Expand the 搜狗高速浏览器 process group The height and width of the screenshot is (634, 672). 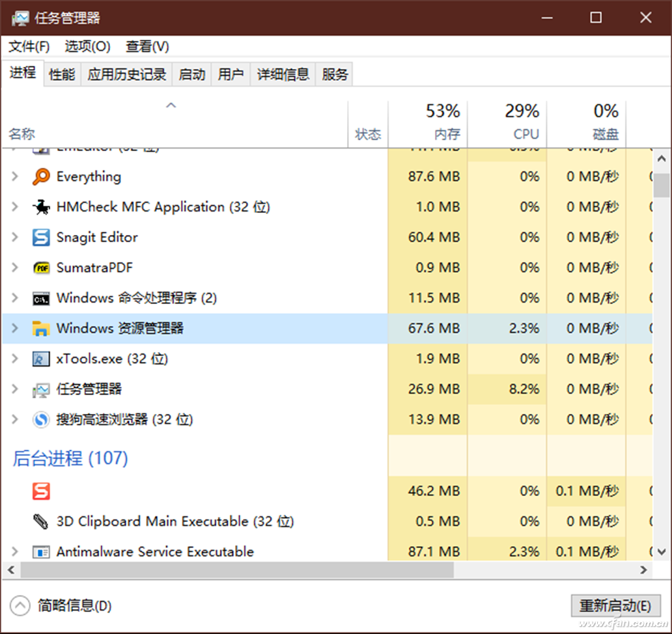coord(15,419)
